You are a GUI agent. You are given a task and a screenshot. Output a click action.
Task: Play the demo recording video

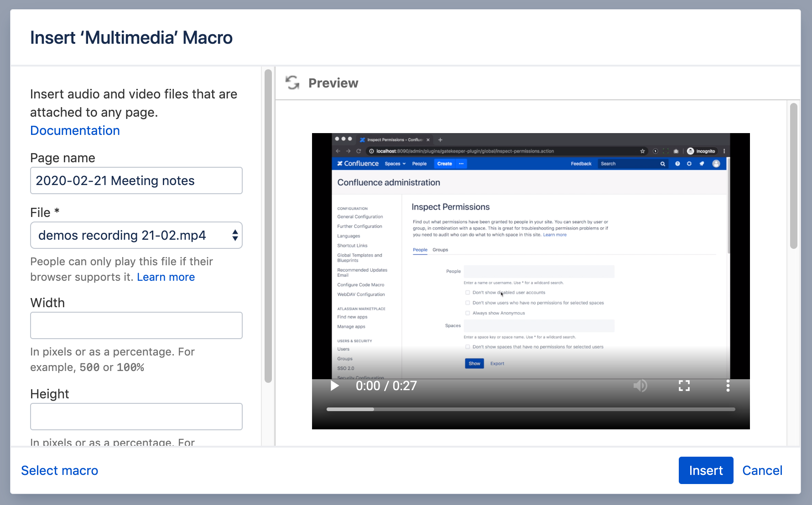pos(334,386)
